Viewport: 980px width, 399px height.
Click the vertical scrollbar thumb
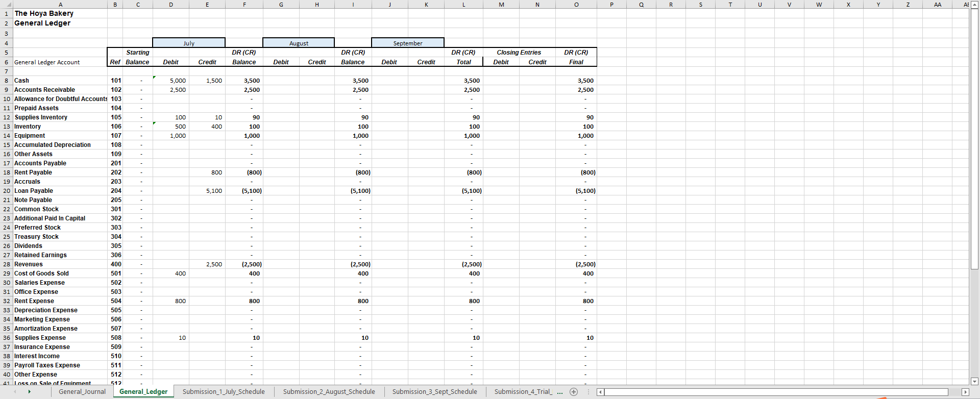pos(974,139)
